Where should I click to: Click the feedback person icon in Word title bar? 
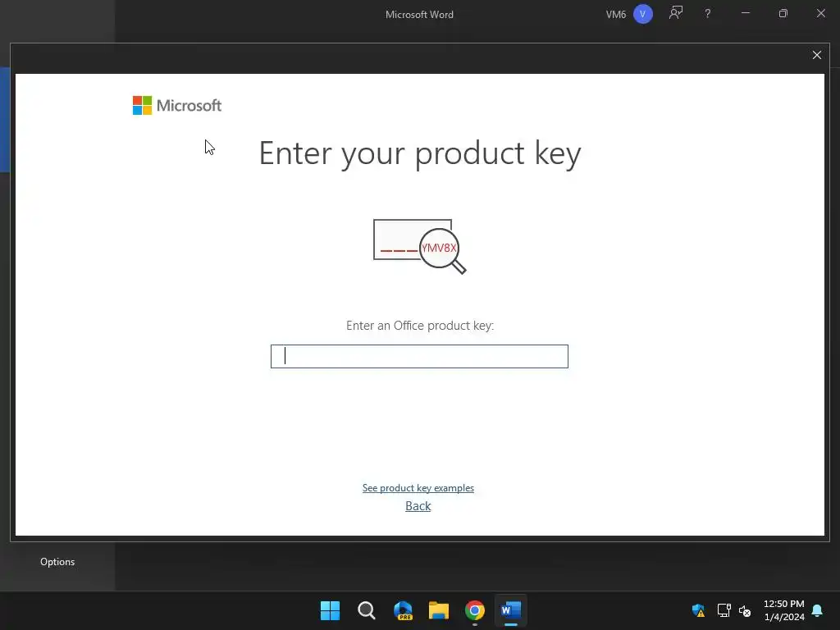point(676,13)
